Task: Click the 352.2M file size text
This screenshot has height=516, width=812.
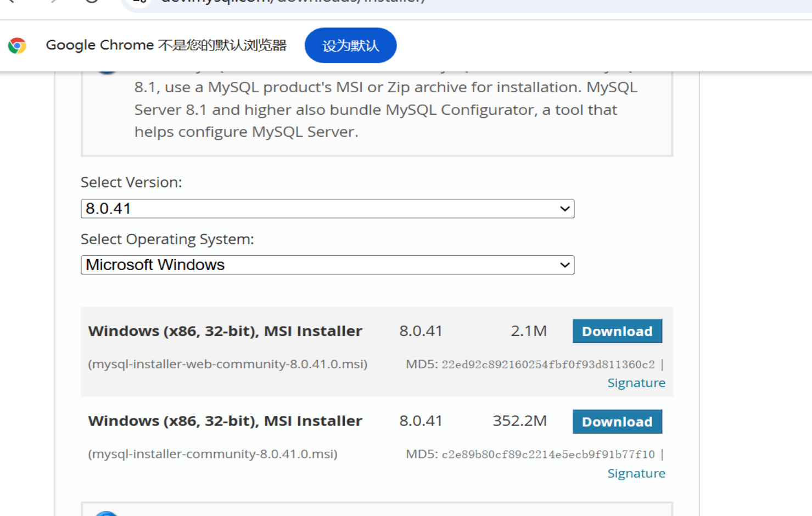Action: [520, 421]
